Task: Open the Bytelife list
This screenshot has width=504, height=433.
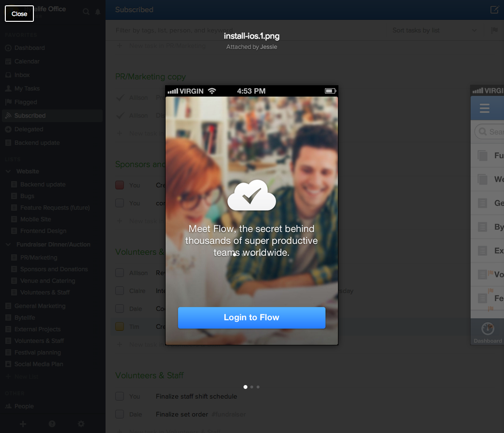Action: [x=25, y=318]
